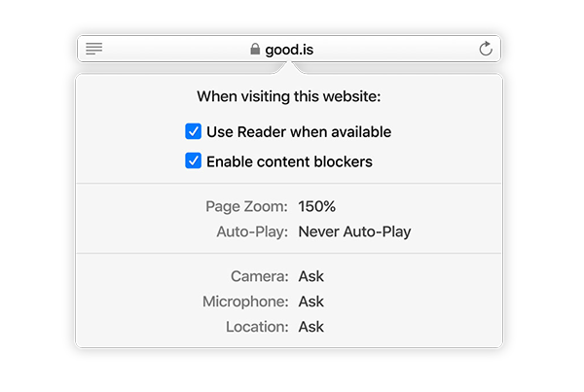Select the good.is address text
584x392 pixels.
(x=289, y=50)
